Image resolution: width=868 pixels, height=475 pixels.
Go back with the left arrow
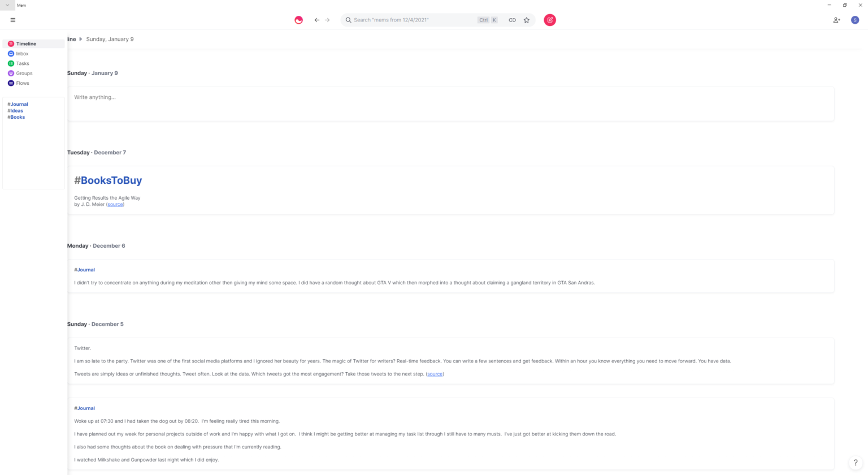click(317, 20)
